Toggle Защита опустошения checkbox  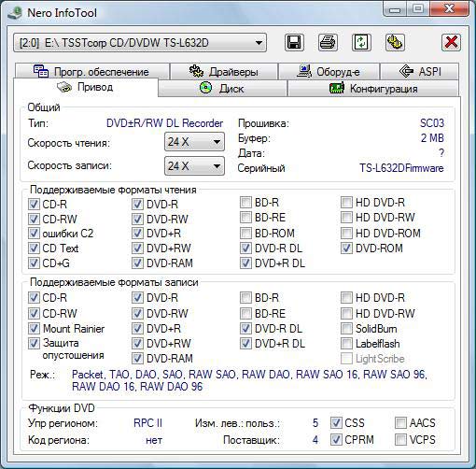coord(34,343)
